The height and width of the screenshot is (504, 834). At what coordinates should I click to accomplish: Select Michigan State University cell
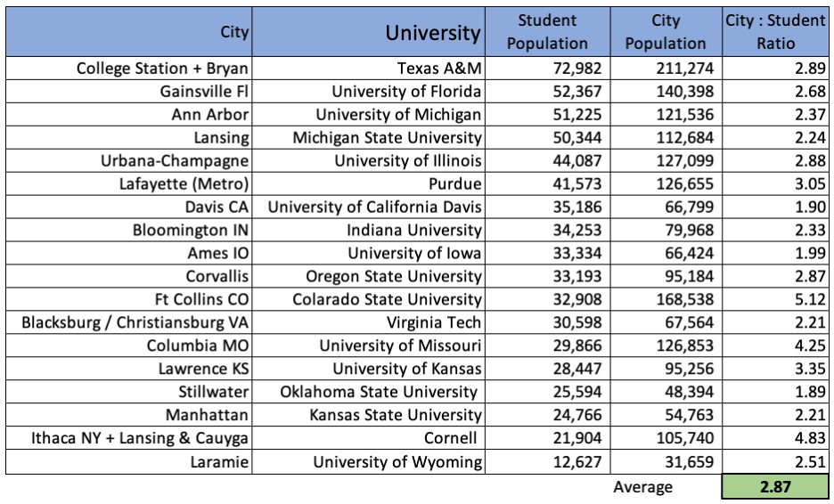[x=387, y=138]
